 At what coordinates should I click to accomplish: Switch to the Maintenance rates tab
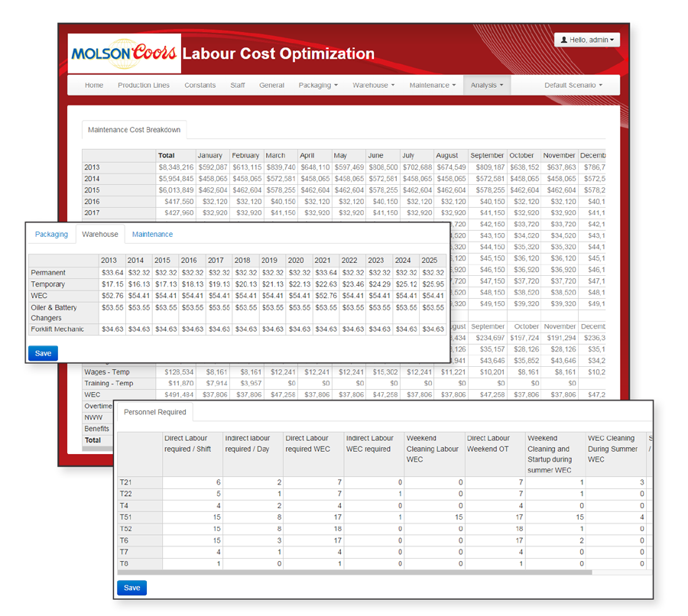pos(152,235)
